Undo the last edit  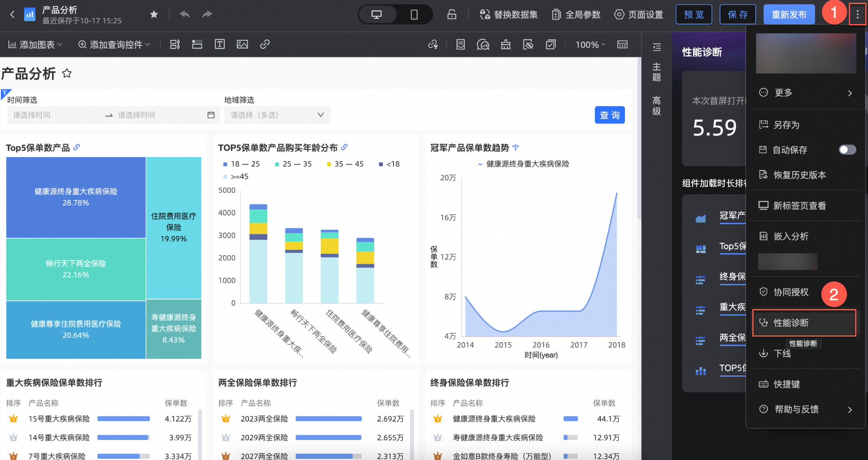click(185, 15)
